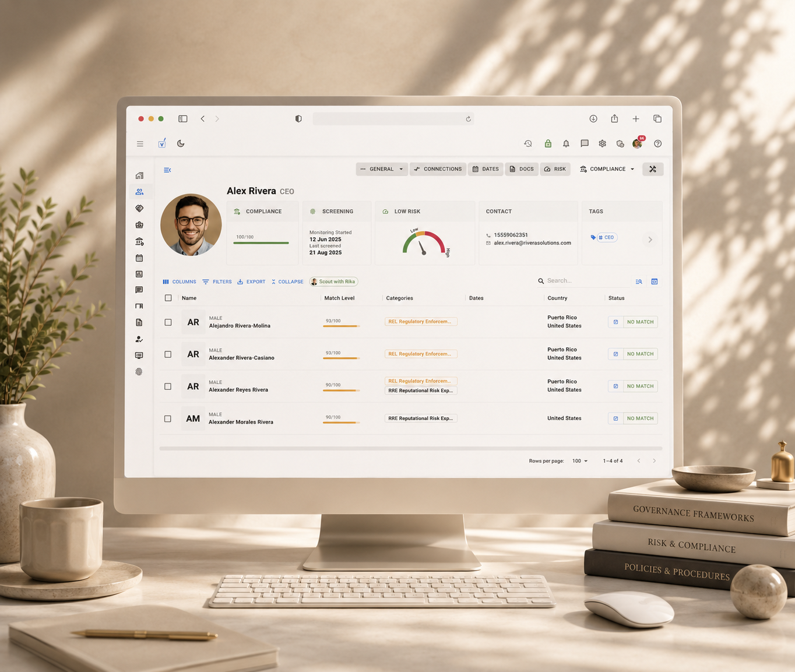Image resolution: width=795 pixels, height=672 pixels.
Task: Open the DOCS tab
Action: (x=522, y=169)
